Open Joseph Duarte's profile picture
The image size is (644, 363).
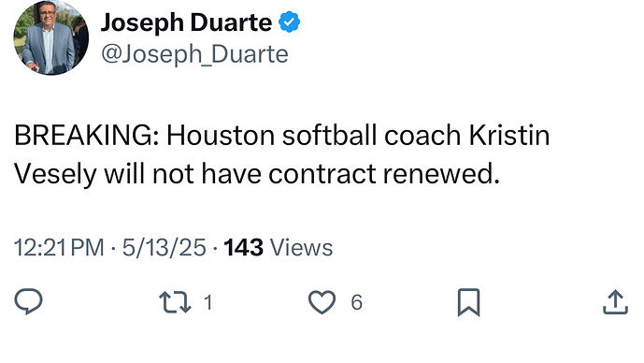click(x=50, y=37)
